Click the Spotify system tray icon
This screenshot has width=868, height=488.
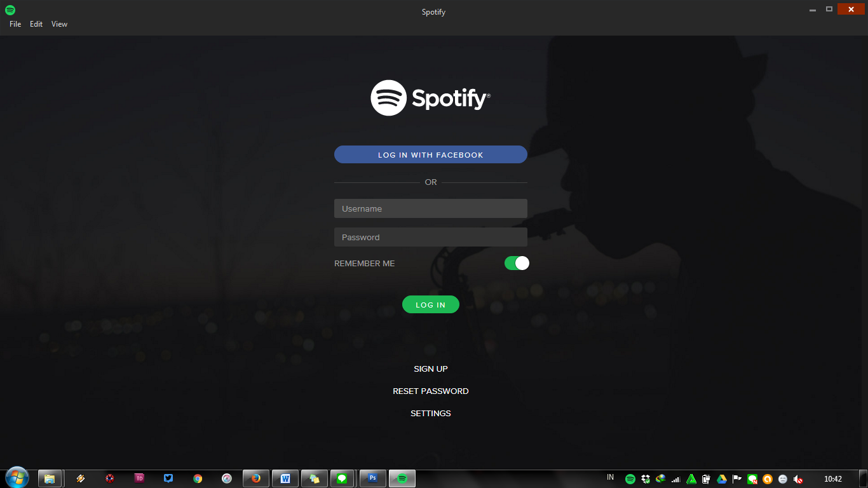[x=630, y=479]
